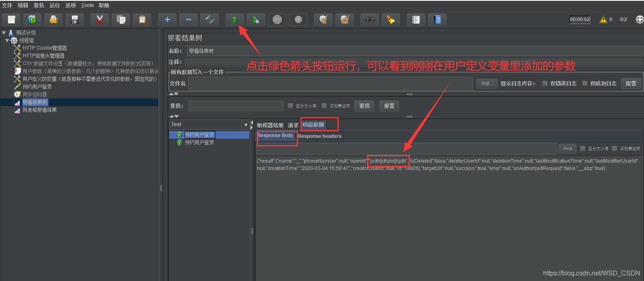
Task: Enable 正则表达式 next to 查找 field
Action: click(x=324, y=106)
